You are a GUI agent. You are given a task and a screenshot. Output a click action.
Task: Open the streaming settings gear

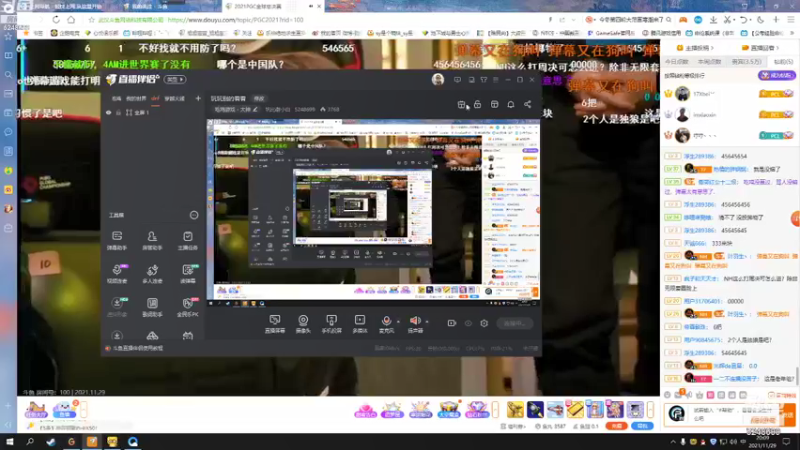click(x=484, y=323)
